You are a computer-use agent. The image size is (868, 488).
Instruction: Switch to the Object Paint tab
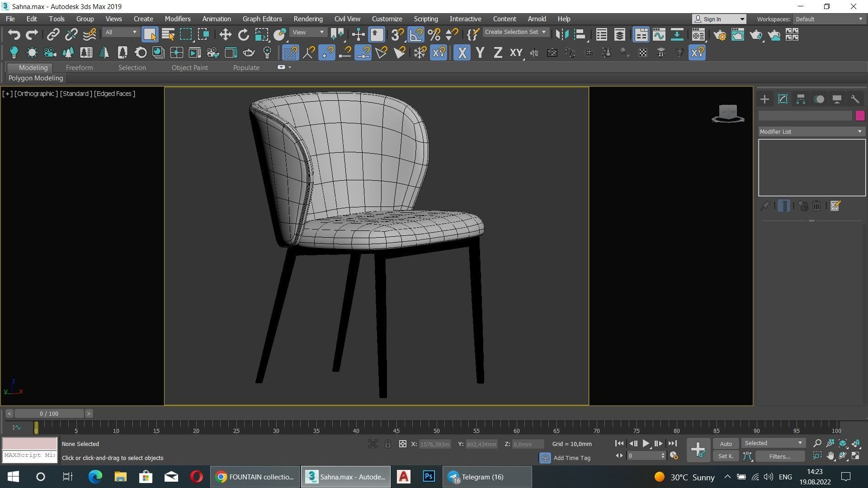point(189,68)
